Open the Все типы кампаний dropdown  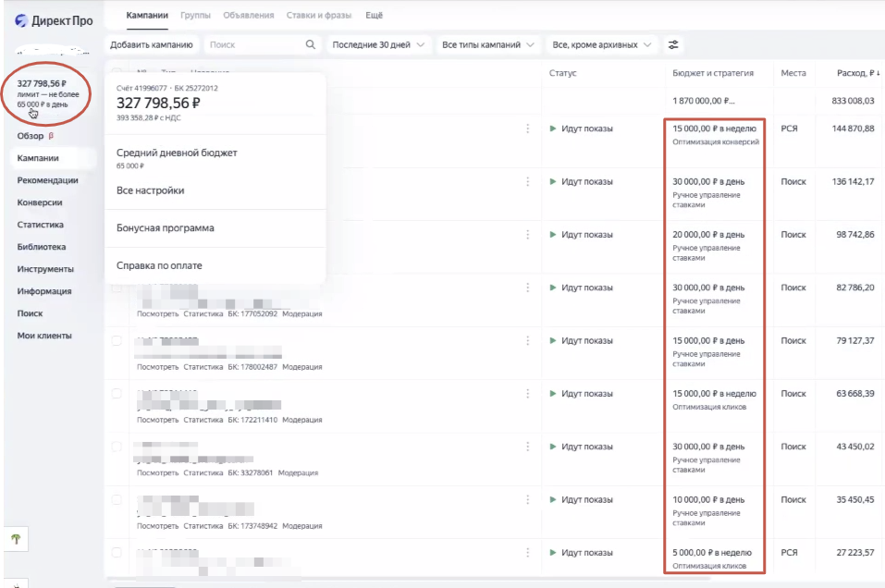click(487, 44)
